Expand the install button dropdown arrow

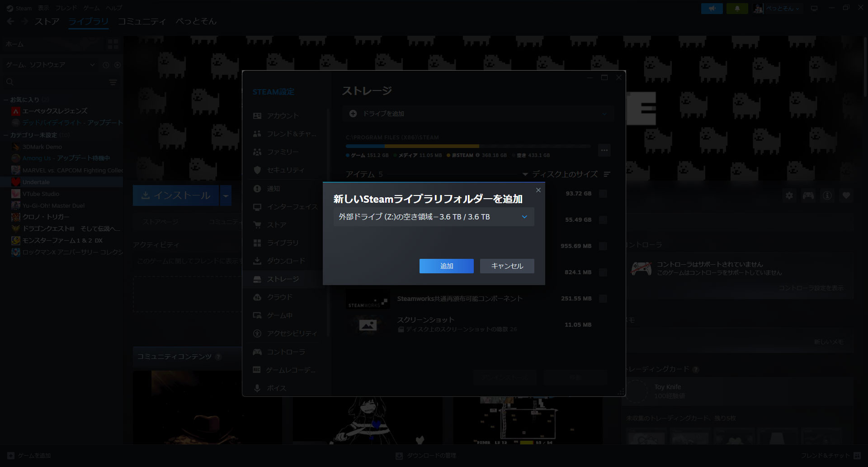point(226,195)
